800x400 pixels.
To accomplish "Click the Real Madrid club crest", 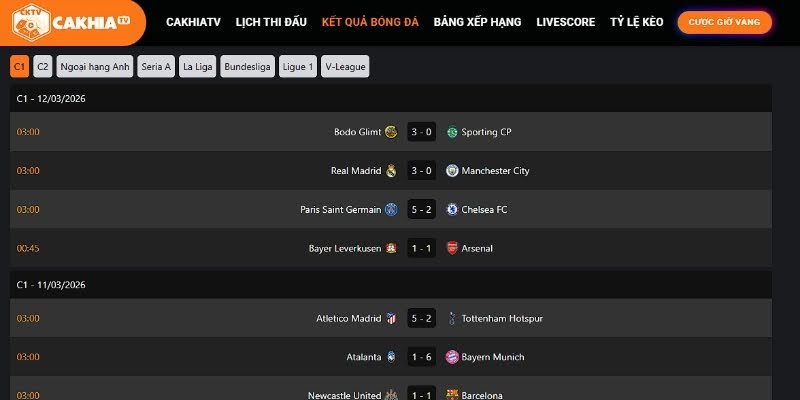I will point(391,171).
